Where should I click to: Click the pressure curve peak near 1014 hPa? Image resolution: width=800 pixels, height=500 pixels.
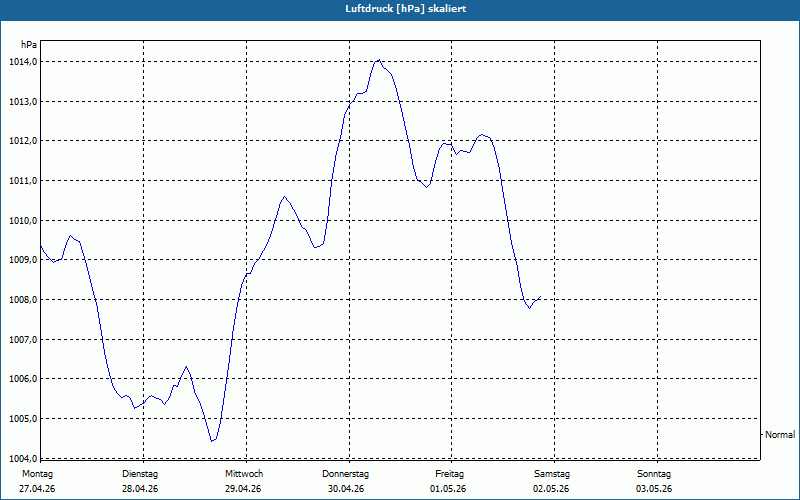tap(379, 60)
